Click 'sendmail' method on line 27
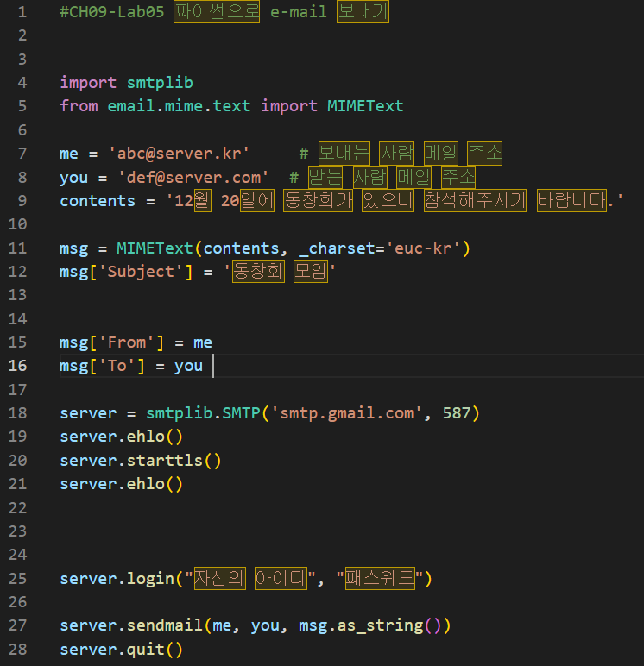Image resolution: width=644 pixels, height=666 pixels. [165, 625]
